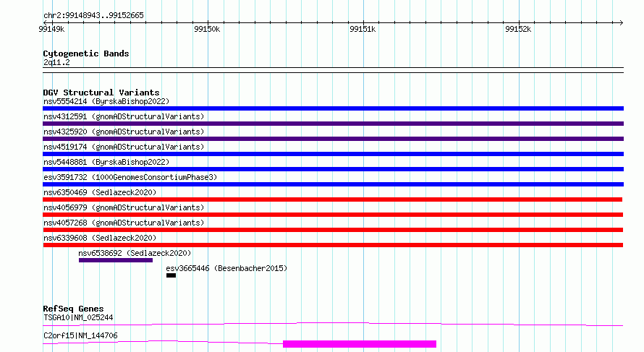Select the red bar under nsv6339608

(333, 245)
